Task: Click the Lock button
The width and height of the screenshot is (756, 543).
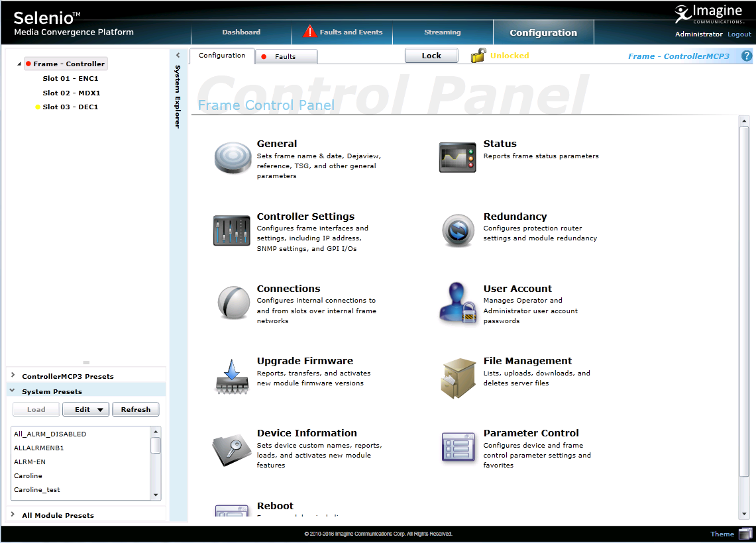Action: point(431,56)
